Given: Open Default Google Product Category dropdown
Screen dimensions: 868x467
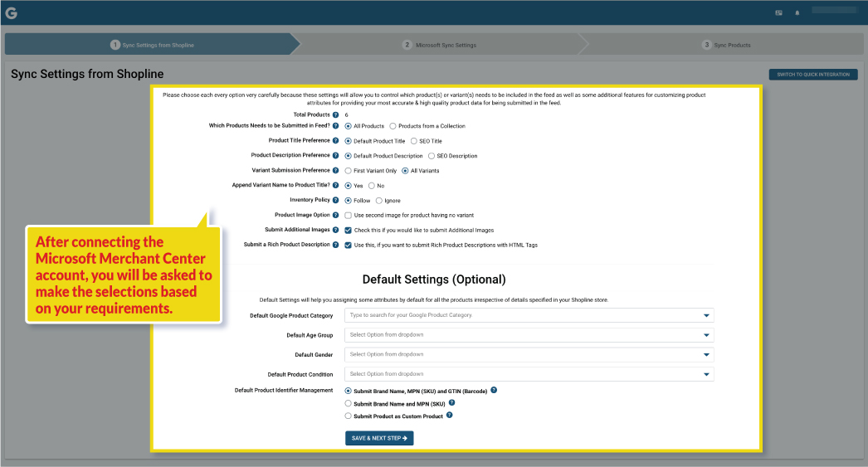Looking at the screenshot, I should [529, 315].
